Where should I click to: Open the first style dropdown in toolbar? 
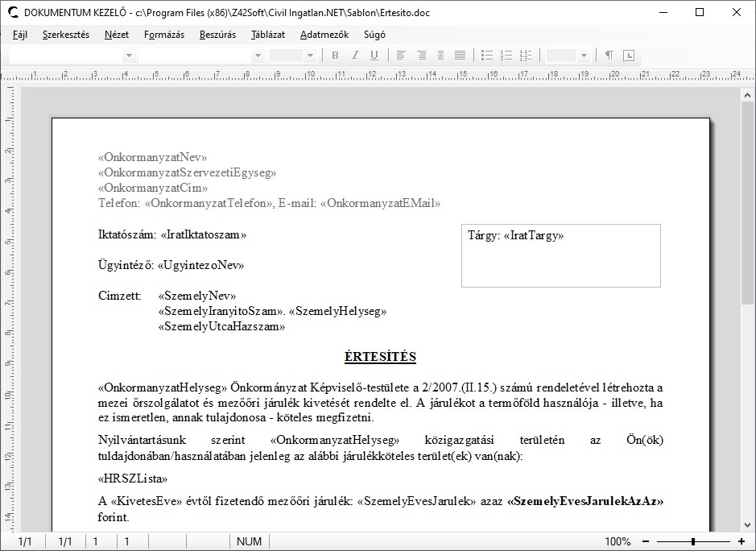[x=128, y=56]
